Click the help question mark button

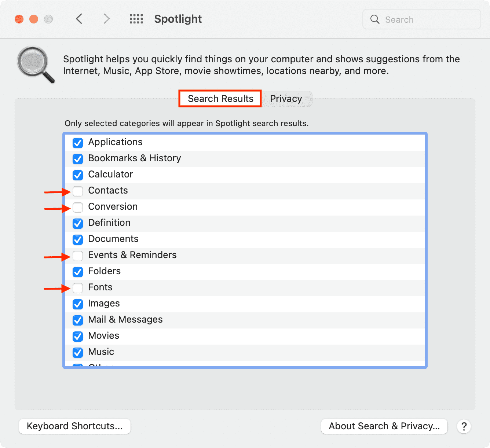464,426
